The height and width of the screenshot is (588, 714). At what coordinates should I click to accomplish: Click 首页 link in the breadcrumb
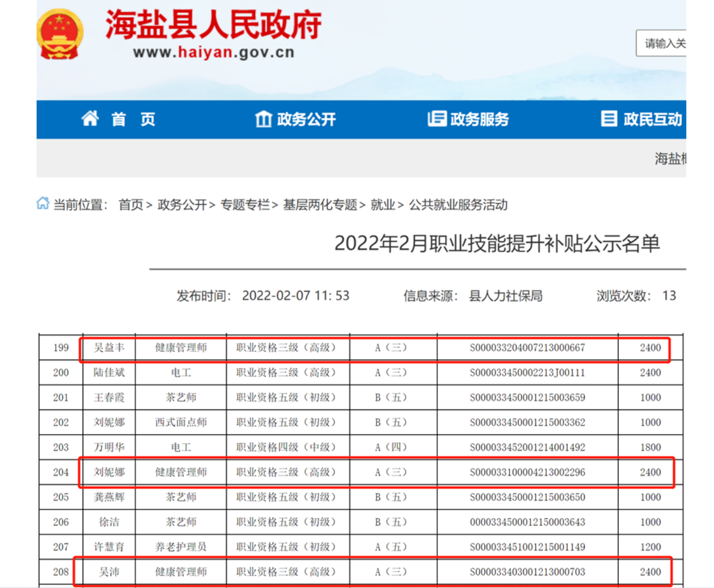[x=131, y=205]
